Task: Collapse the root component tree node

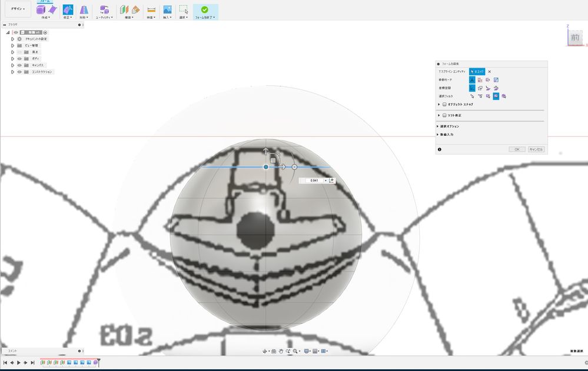Action: coord(8,32)
